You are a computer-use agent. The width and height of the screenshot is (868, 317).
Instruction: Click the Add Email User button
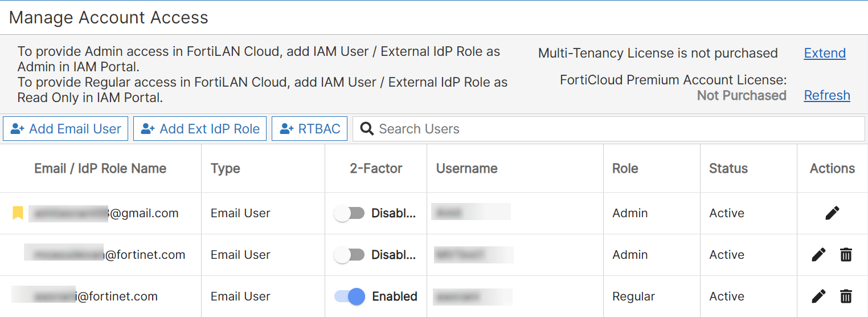pos(65,129)
